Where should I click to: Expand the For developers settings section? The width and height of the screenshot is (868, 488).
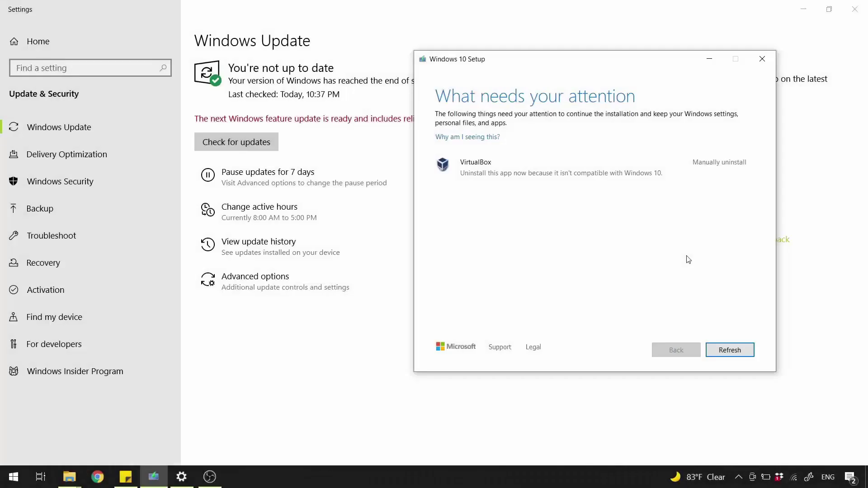(x=54, y=344)
